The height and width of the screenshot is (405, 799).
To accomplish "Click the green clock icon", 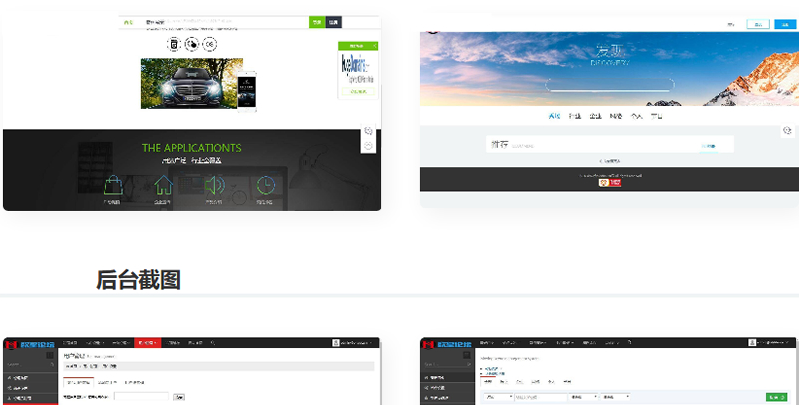I will pos(265,185).
